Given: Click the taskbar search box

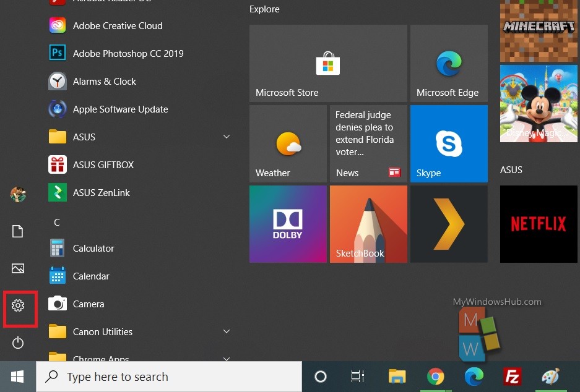Looking at the screenshot, I should coord(168,377).
